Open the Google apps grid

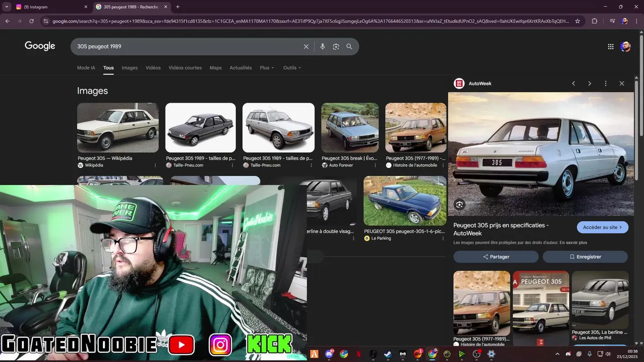[x=610, y=46]
